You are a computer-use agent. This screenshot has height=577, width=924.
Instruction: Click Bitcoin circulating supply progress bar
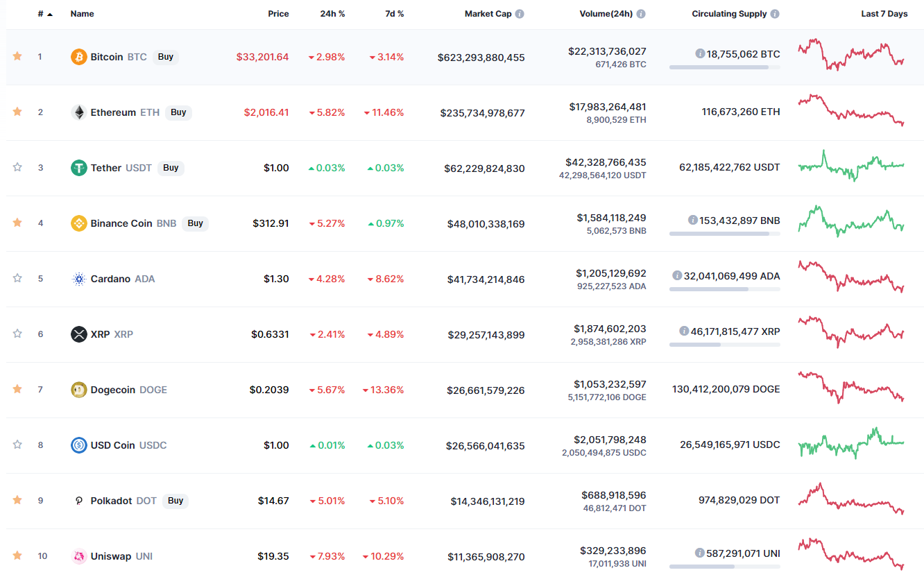724,67
